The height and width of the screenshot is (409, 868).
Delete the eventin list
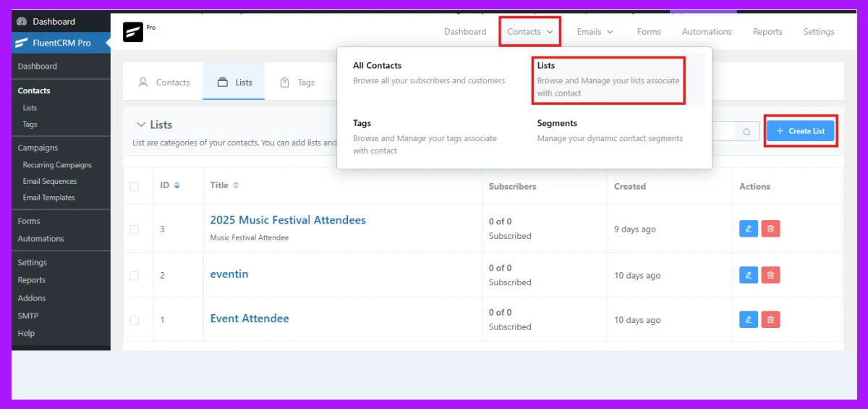tap(770, 275)
